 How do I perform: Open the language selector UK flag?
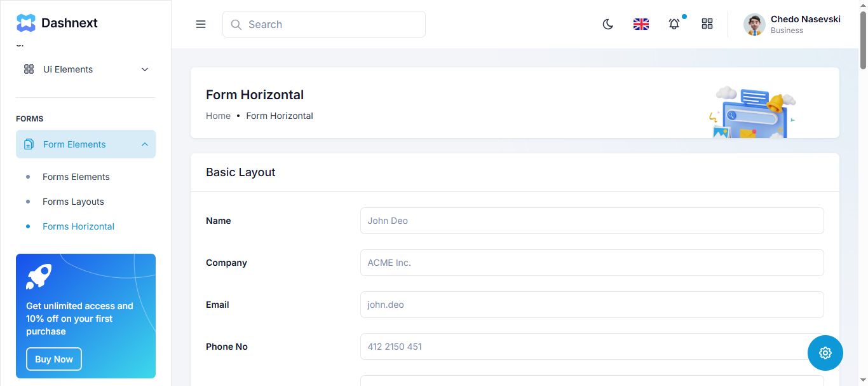[641, 24]
